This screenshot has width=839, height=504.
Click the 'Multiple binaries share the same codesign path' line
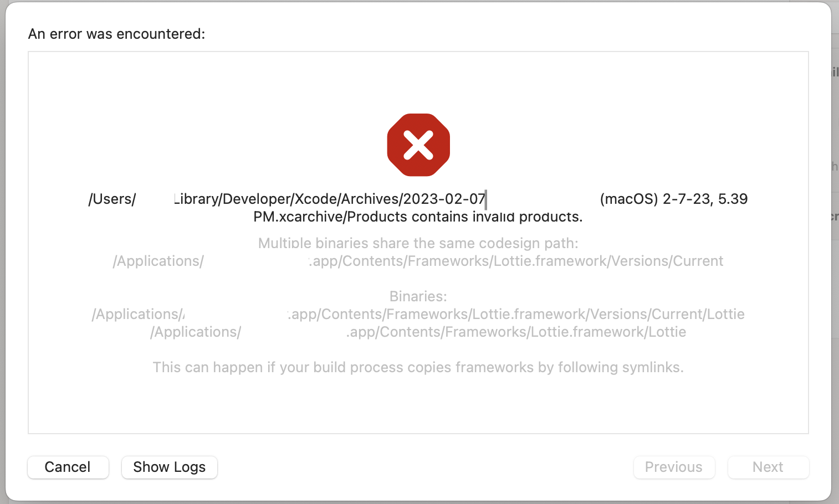coord(418,243)
